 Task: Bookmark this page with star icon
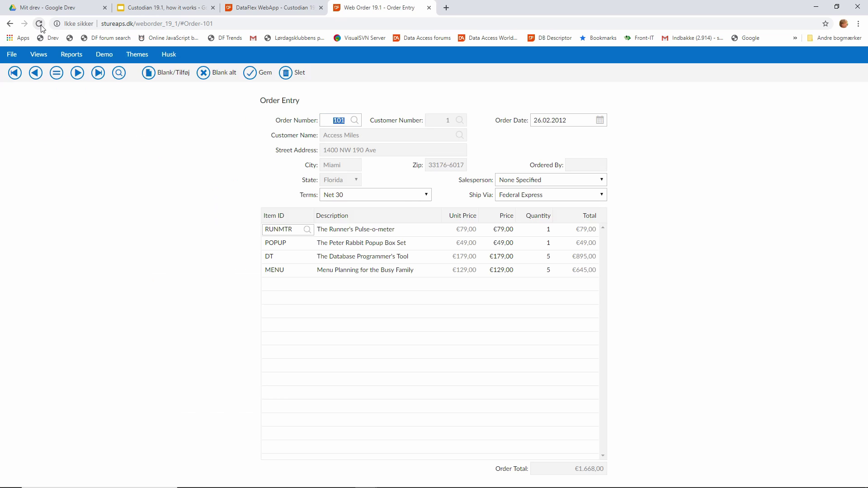point(826,23)
